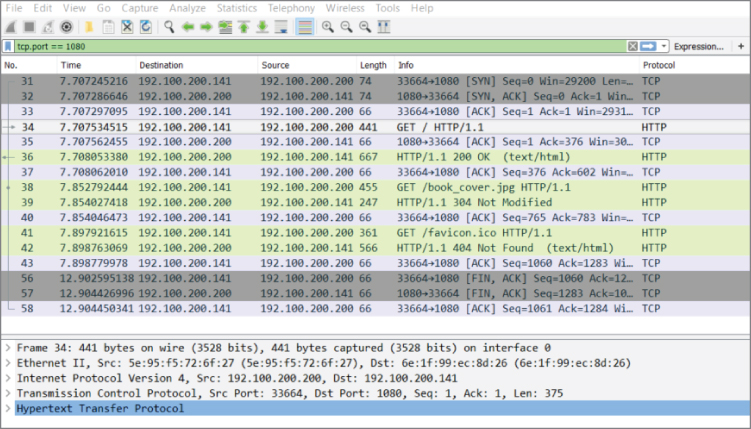This screenshot has width=751, height=429.
Task: Apply the display filter blue arrow
Action: point(648,46)
